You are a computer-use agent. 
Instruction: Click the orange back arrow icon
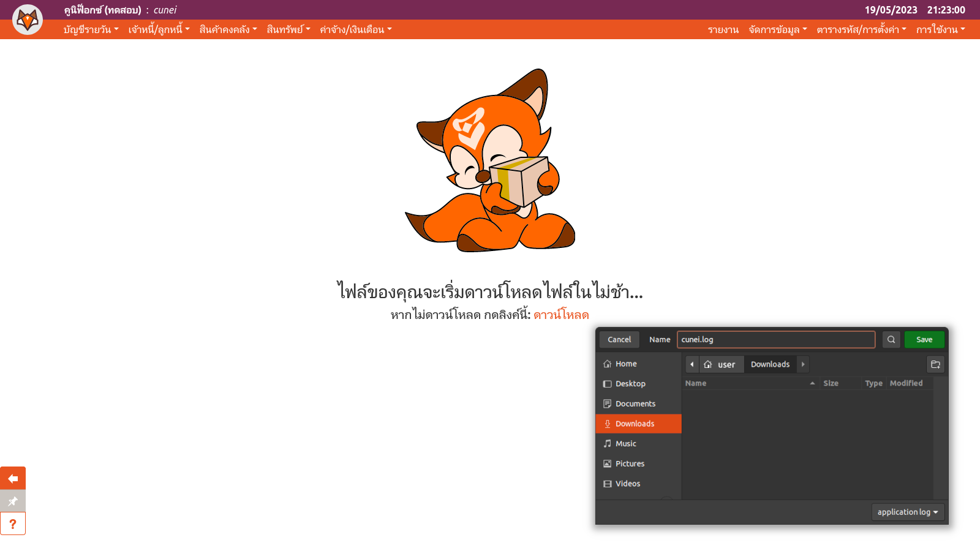tap(13, 478)
